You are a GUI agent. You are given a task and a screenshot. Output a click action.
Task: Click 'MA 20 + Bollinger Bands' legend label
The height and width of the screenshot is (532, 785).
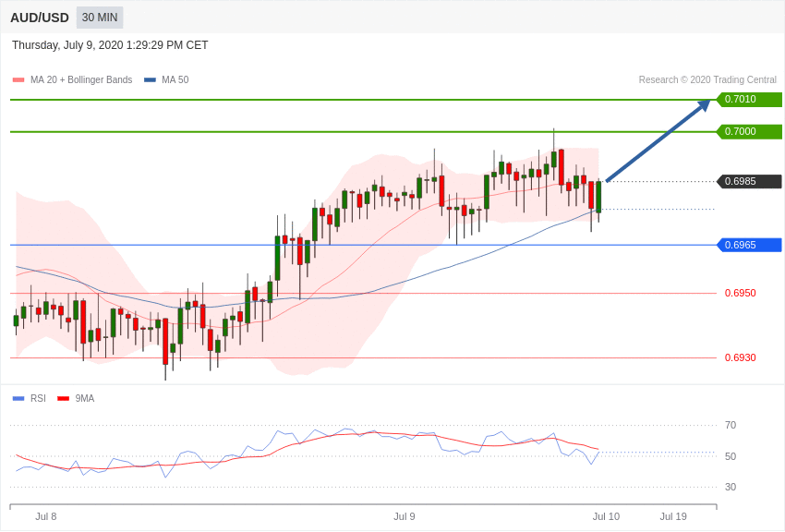pos(81,80)
